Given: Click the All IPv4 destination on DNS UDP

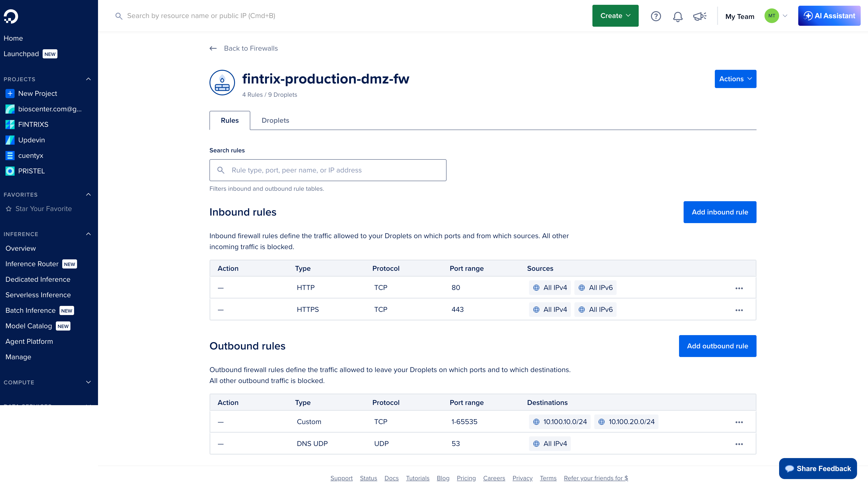Looking at the screenshot, I should pyautogui.click(x=550, y=443).
